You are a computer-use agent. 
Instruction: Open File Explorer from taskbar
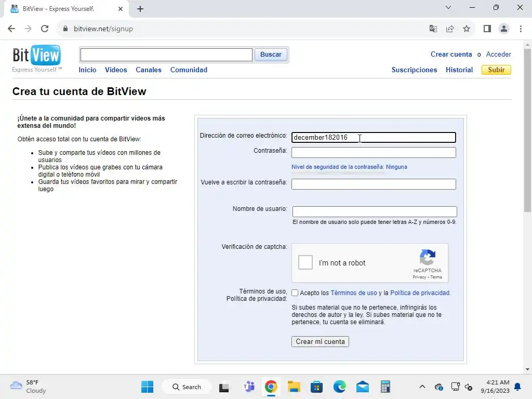294,387
